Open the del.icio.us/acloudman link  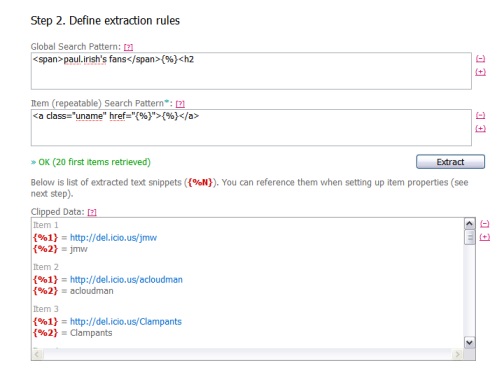click(126, 280)
